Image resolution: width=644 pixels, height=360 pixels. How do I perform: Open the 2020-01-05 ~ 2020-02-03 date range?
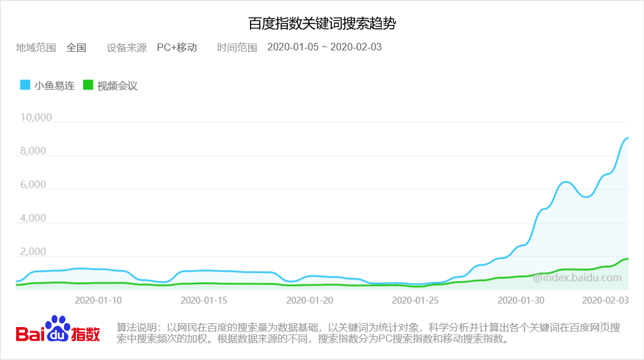(324, 47)
